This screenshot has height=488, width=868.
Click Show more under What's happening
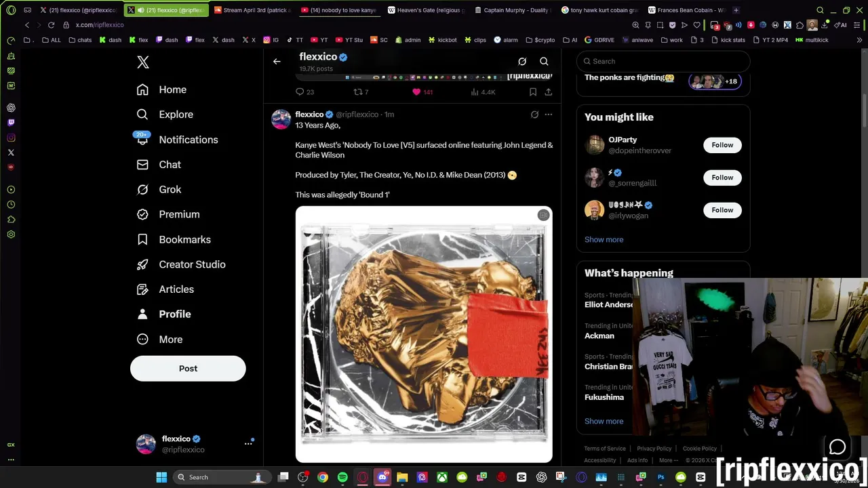604,422
